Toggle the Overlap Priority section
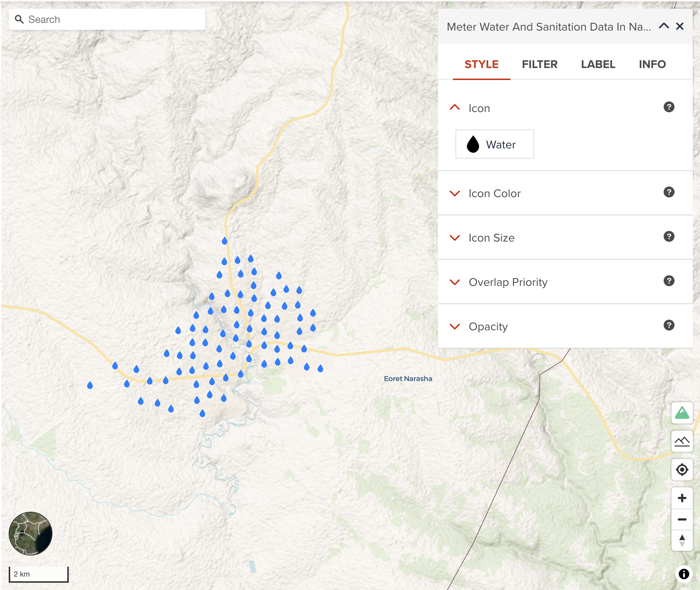 tap(457, 281)
